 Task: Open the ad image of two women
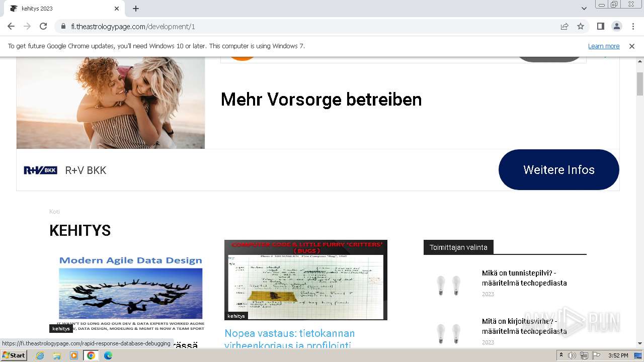[111, 103]
